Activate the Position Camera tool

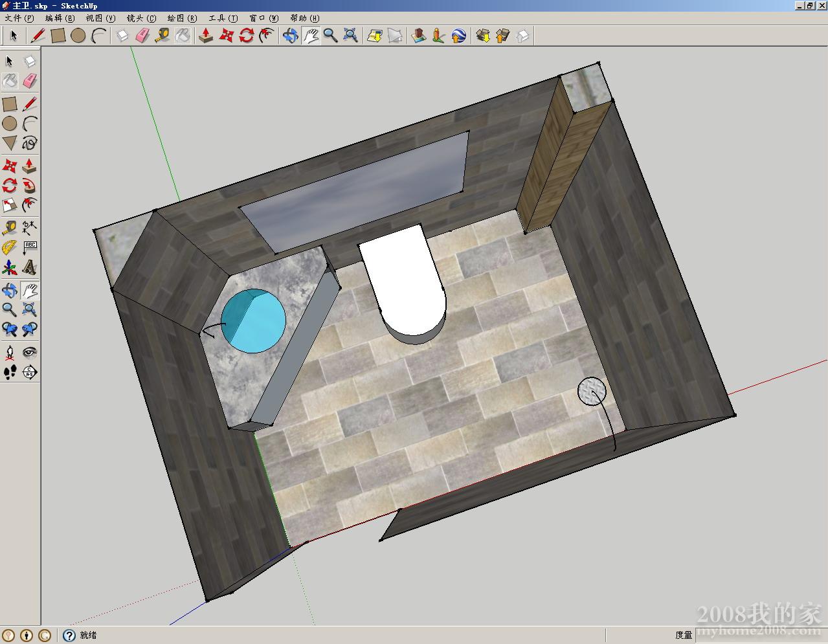click(10, 353)
